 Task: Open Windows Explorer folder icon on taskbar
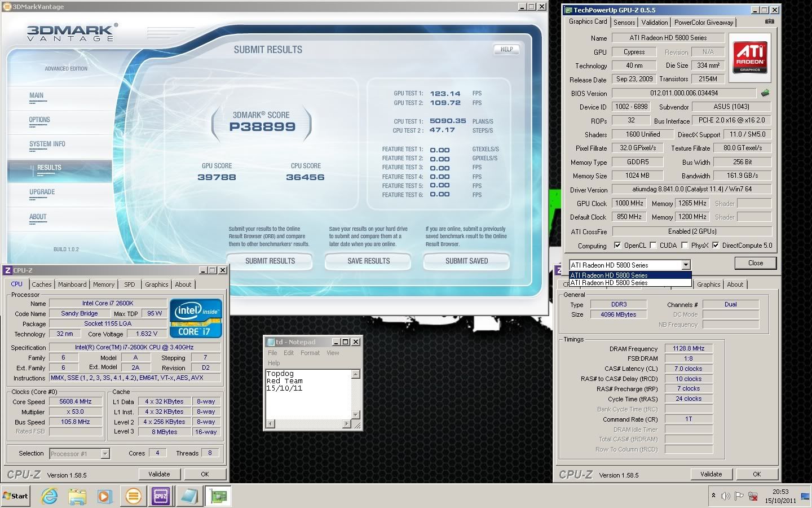tap(77, 496)
